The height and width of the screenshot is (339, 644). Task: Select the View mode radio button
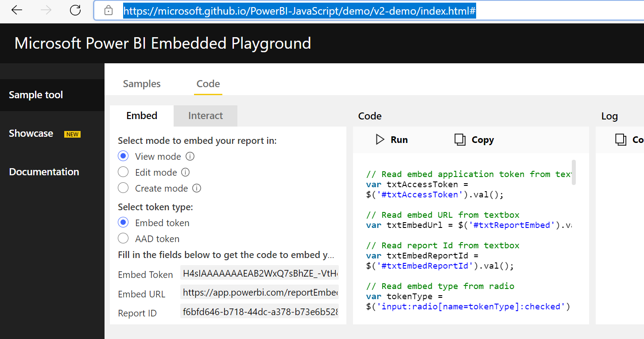pos(123,156)
